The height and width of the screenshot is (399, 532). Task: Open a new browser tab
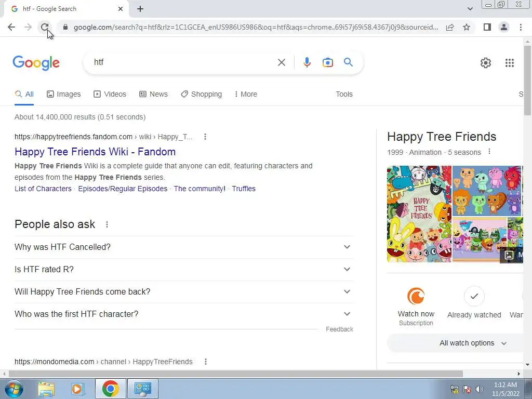tap(140, 9)
